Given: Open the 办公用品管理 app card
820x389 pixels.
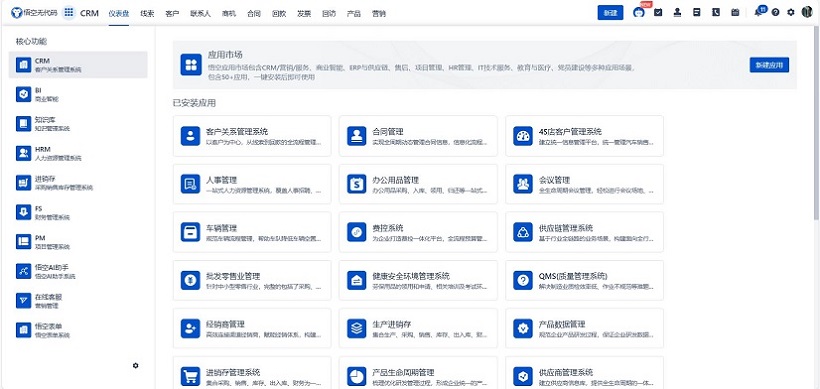Looking at the screenshot, I should 418,184.
